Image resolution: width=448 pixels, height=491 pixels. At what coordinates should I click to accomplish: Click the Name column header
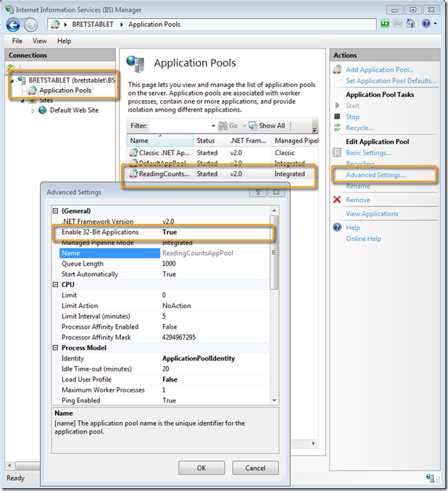click(160, 141)
